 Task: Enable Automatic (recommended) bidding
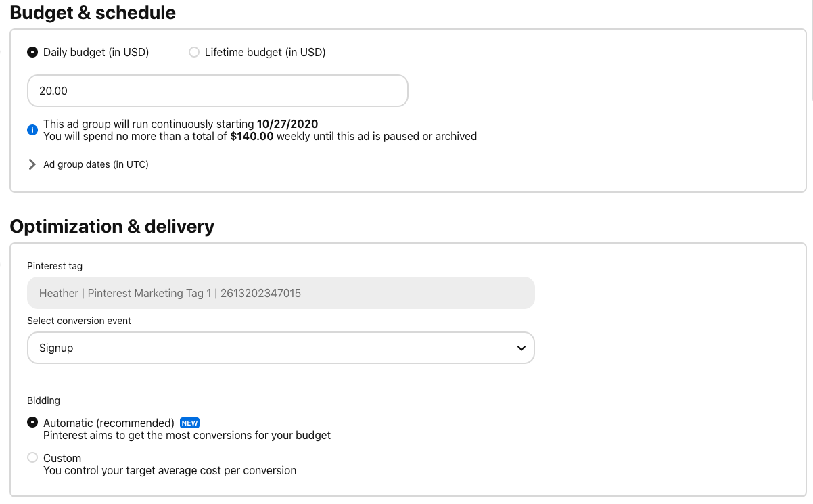(x=32, y=422)
